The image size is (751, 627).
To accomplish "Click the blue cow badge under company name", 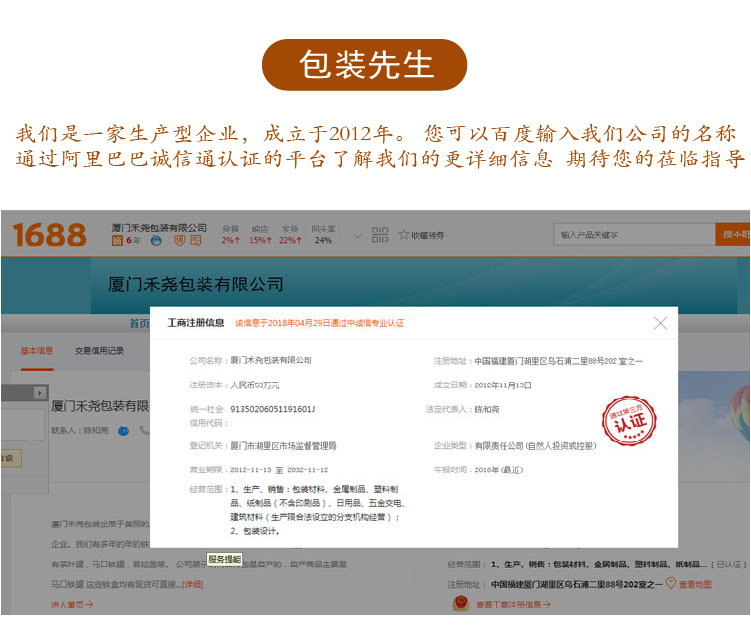I will [x=156, y=241].
